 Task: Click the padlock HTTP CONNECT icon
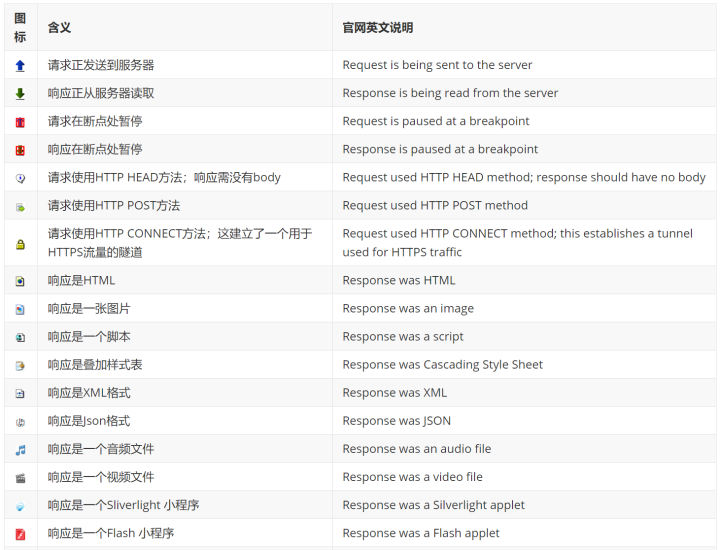coord(20,244)
